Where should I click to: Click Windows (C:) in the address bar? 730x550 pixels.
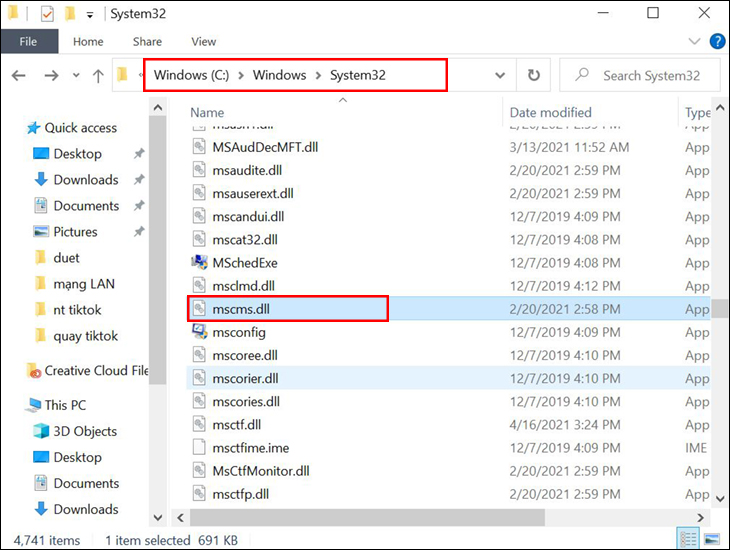191,75
